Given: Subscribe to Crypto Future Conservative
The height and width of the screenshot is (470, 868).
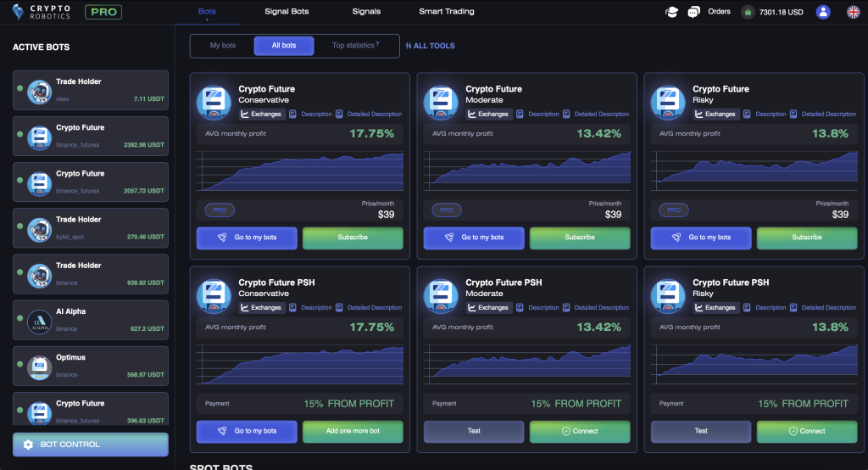Looking at the screenshot, I should point(353,238).
